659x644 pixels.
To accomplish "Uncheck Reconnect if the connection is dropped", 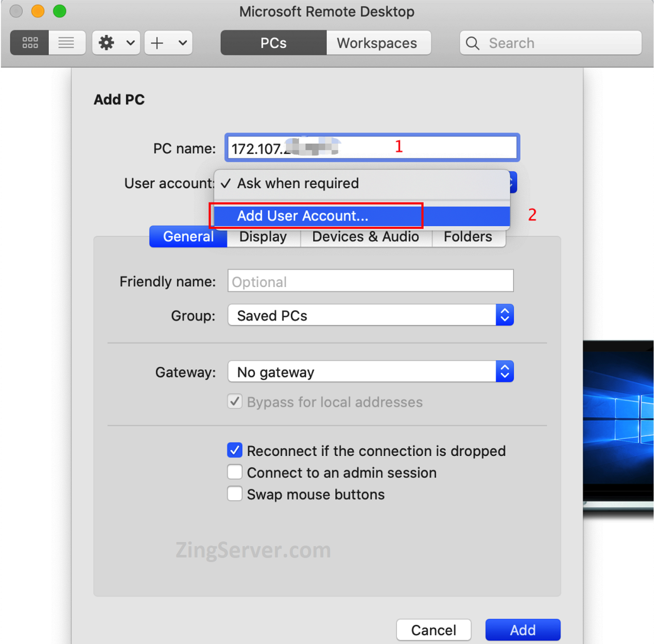I will click(235, 450).
